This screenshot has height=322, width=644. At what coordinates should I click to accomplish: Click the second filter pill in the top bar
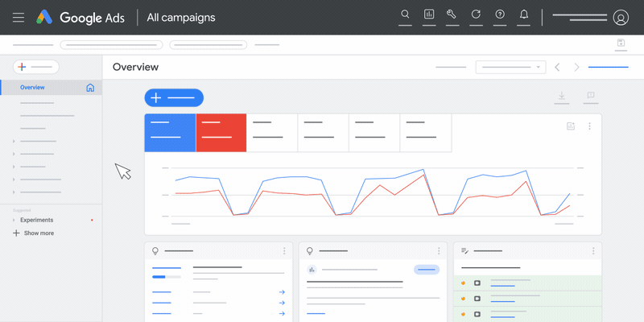click(208, 45)
